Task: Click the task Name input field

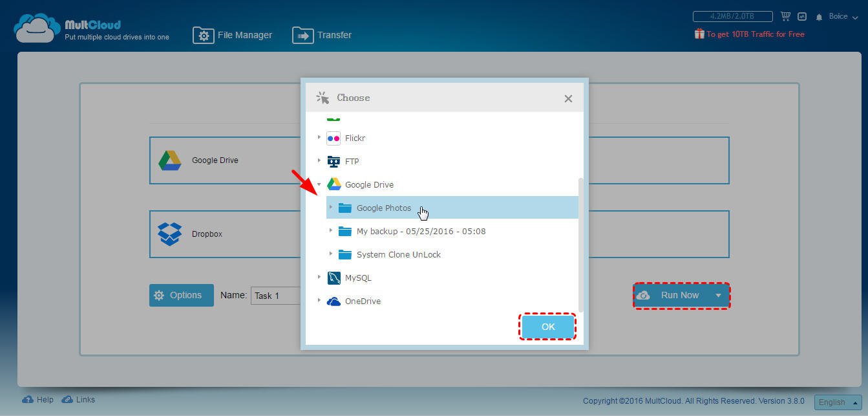Action: click(x=276, y=296)
